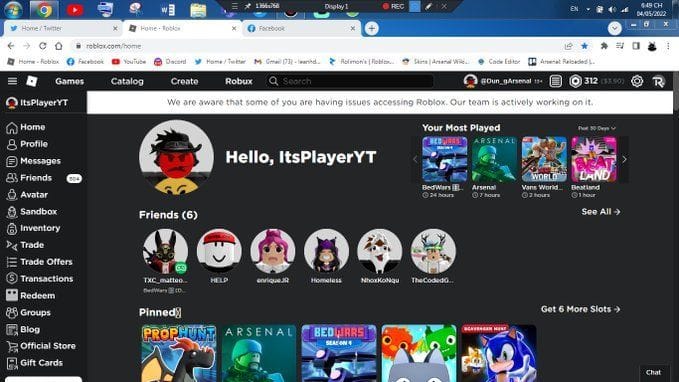This screenshot has width=679, height=382.
Task: Reload the page in Chrome
Action: point(42,46)
